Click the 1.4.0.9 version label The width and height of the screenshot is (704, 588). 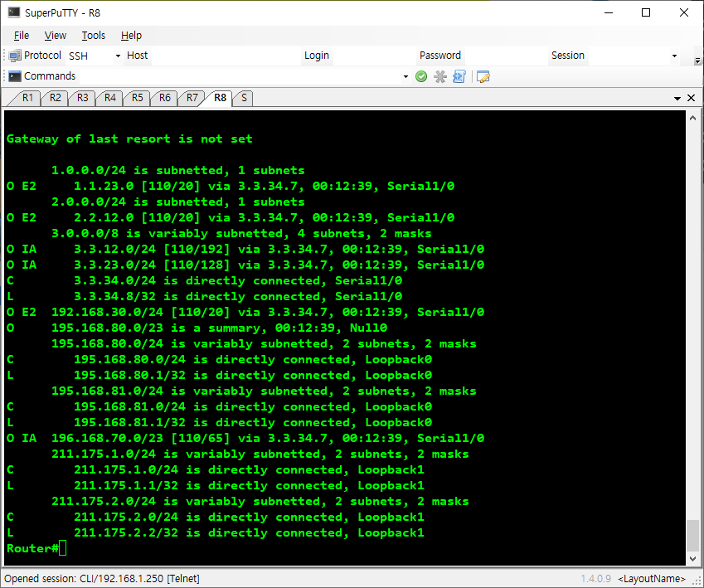(596, 579)
